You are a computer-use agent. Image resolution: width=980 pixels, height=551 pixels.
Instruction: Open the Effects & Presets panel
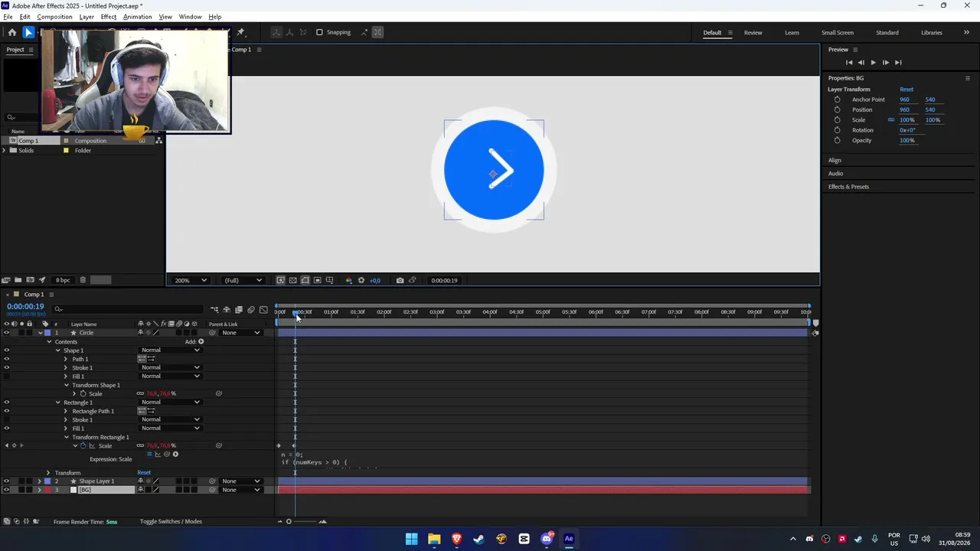pyautogui.click(x=848, y=187)
